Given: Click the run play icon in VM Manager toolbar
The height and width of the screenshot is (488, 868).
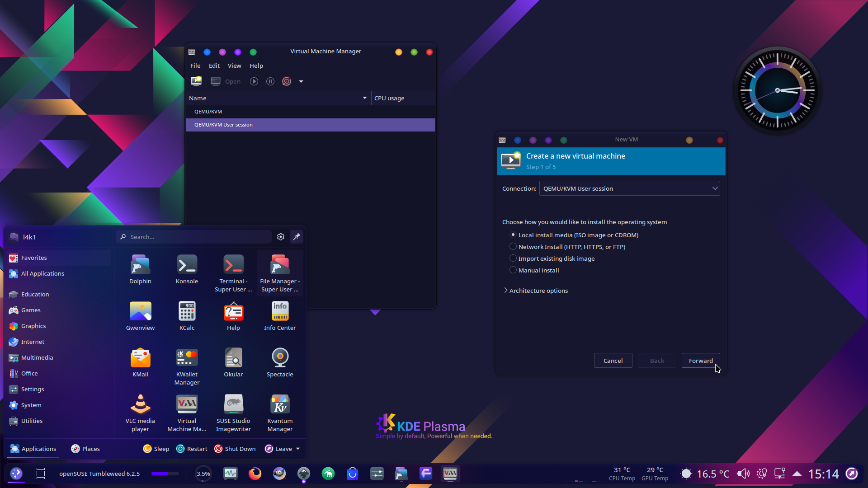Looking at the screenshot, I should coord(254,81).
